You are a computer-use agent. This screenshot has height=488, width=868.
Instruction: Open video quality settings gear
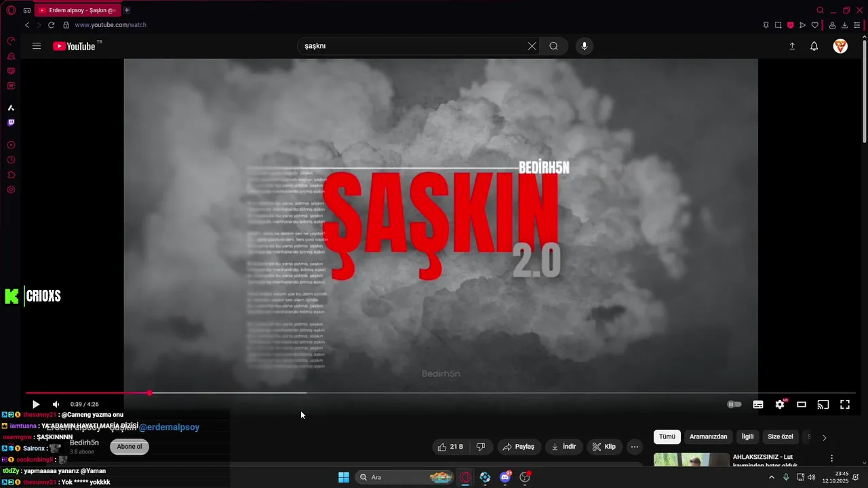[x=780, y=405]
